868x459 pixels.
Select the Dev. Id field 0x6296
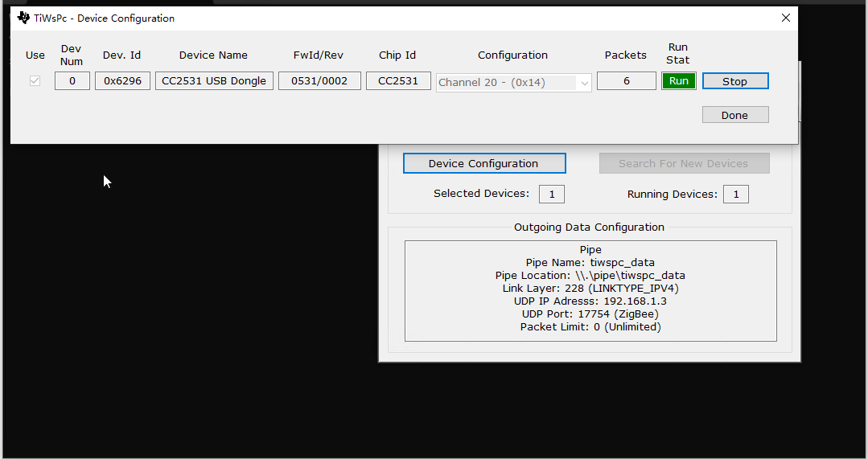(122, 80)
